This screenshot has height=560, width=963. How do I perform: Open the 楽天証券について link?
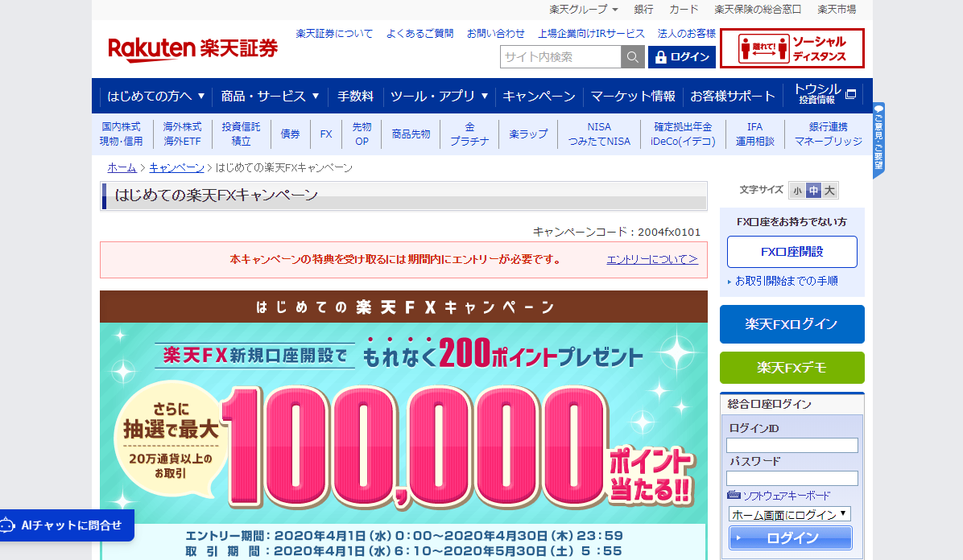pos(334,34)
